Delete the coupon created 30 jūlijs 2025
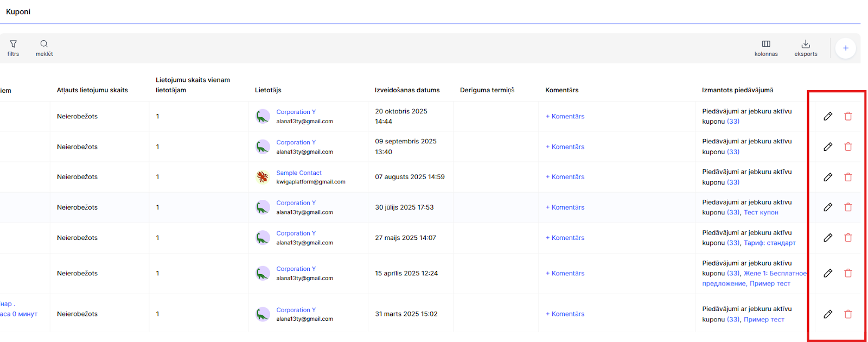868x342 pixels. [x=848, y=207]
